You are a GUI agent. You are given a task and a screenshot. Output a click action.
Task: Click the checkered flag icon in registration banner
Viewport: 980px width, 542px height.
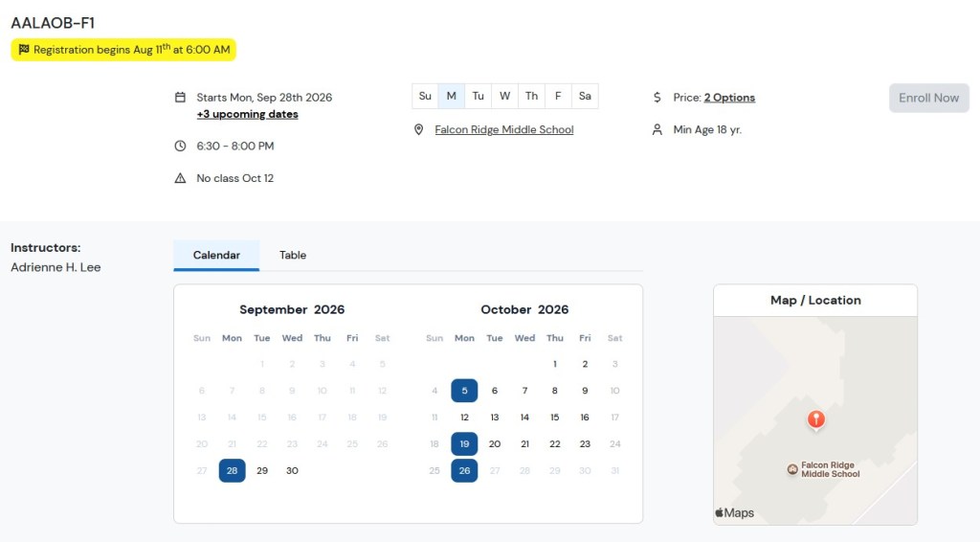coord(24,50)
